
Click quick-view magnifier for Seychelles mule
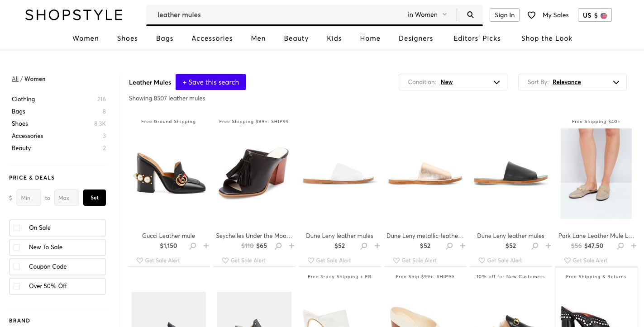pyautogui.click(x=278, y=246)
